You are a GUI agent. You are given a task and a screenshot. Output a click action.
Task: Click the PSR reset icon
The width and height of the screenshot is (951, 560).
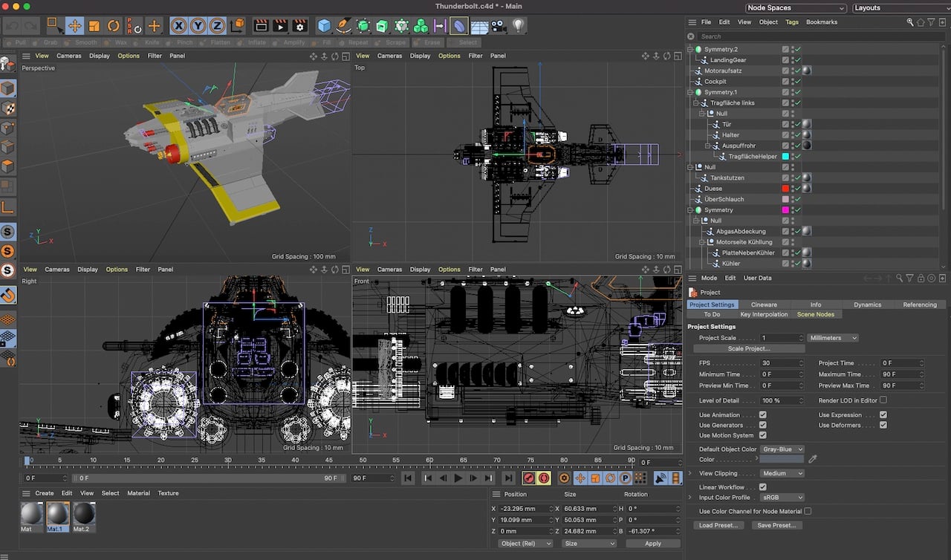click(x=134, y=26)
